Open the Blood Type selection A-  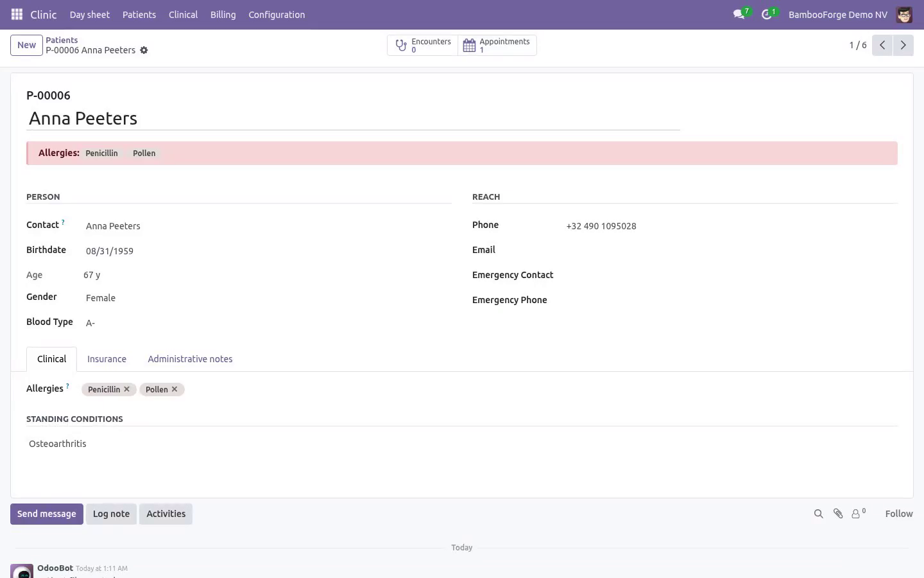tap(266, 323)
